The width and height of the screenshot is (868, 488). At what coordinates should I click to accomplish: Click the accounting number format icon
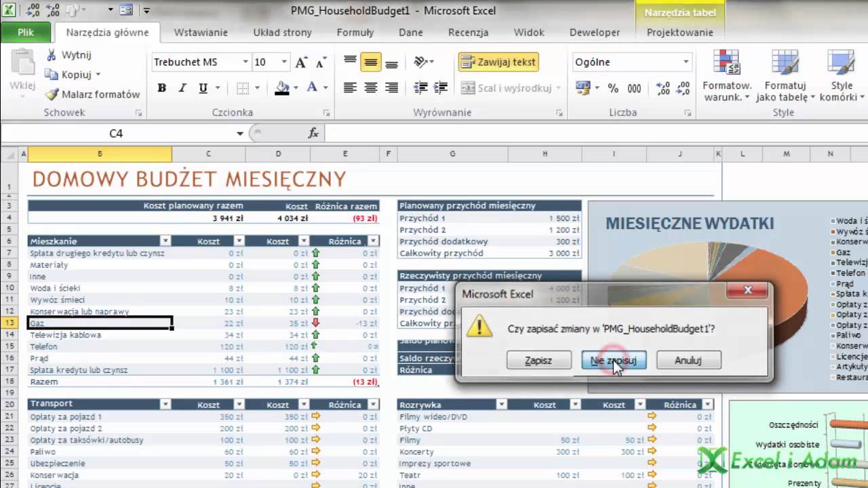(x=583, y=88)
